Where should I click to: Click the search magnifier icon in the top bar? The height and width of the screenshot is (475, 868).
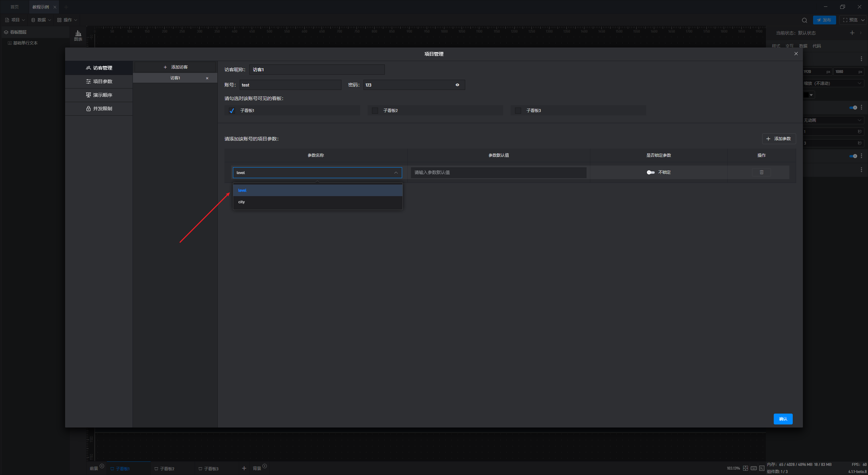pos(804,20)
